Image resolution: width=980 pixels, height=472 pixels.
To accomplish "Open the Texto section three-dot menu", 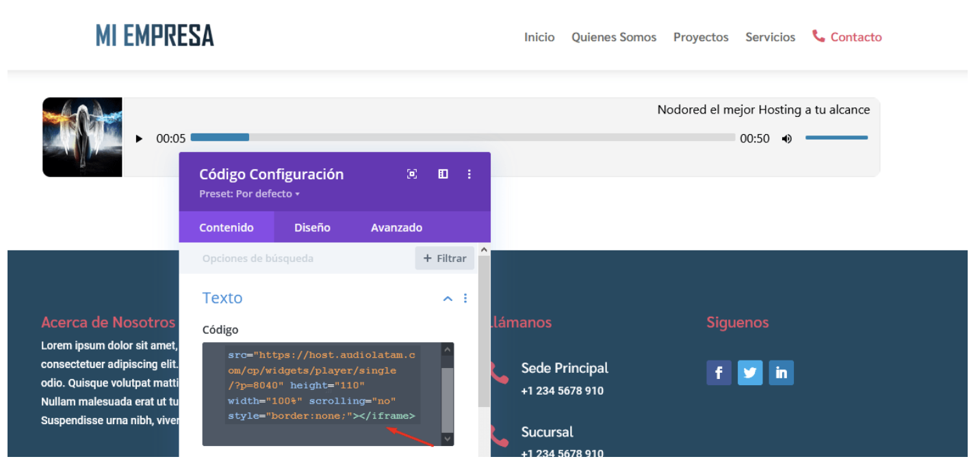I will 465,298.
